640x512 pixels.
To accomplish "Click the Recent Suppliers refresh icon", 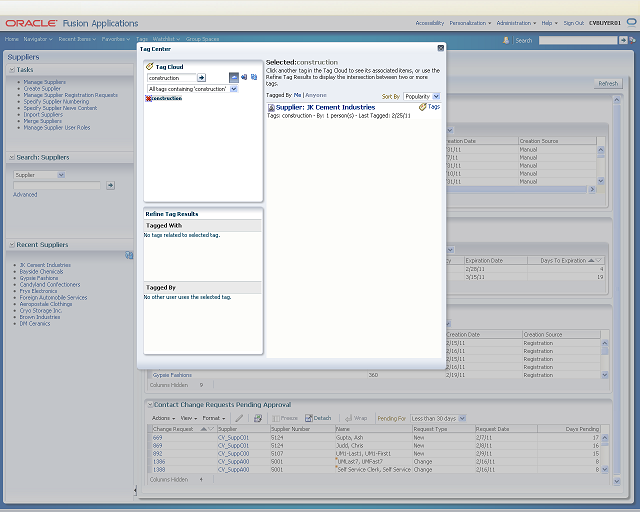I will (x=129, y=255).
